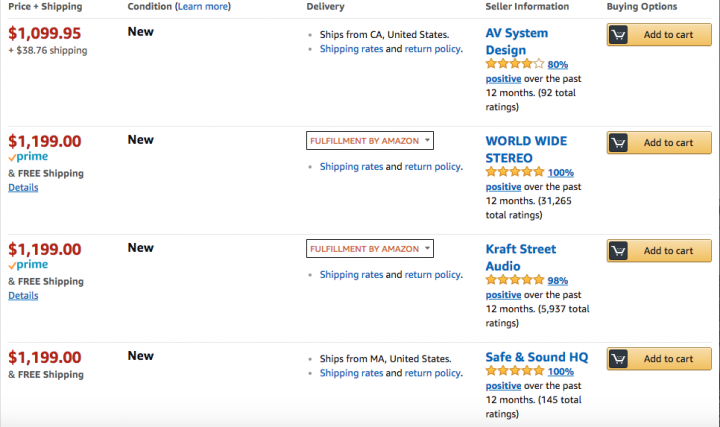Click cart icon in AV System Design row
Image resolution: width=720 pixels, height=427 pixels.
(619, 34)
